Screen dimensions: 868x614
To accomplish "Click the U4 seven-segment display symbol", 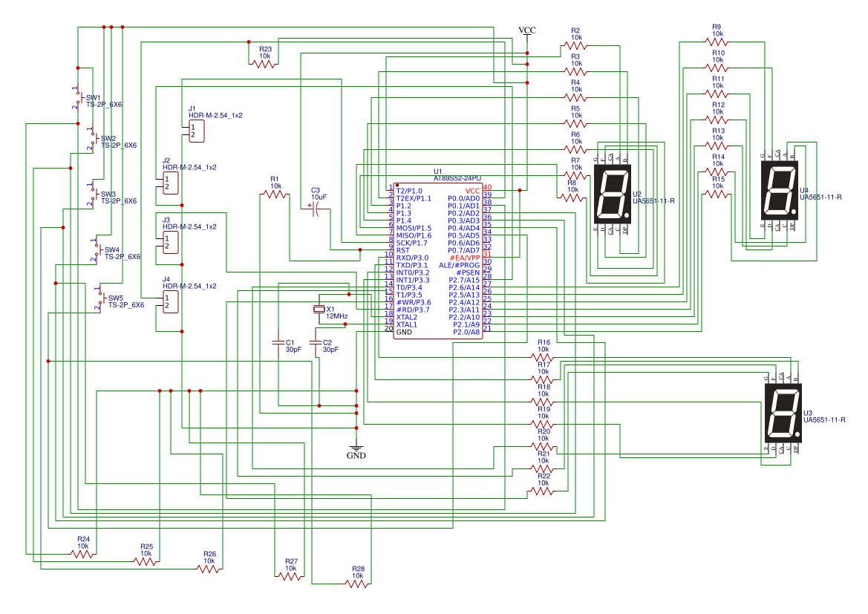I will click(780, 191).
